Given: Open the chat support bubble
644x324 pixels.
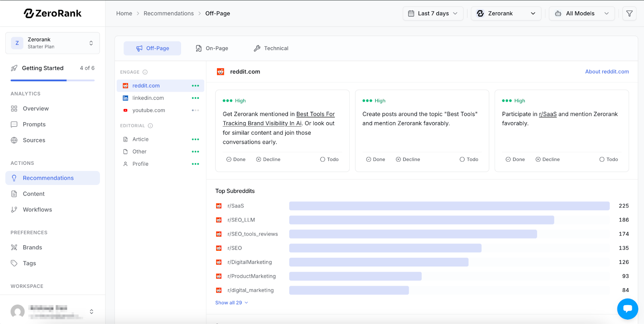Looking at the screenshot, I should [627, 309].
